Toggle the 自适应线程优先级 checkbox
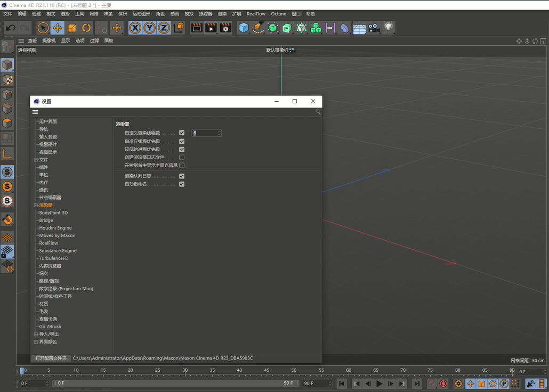This screenshot has height=392, width=549. 182,141
